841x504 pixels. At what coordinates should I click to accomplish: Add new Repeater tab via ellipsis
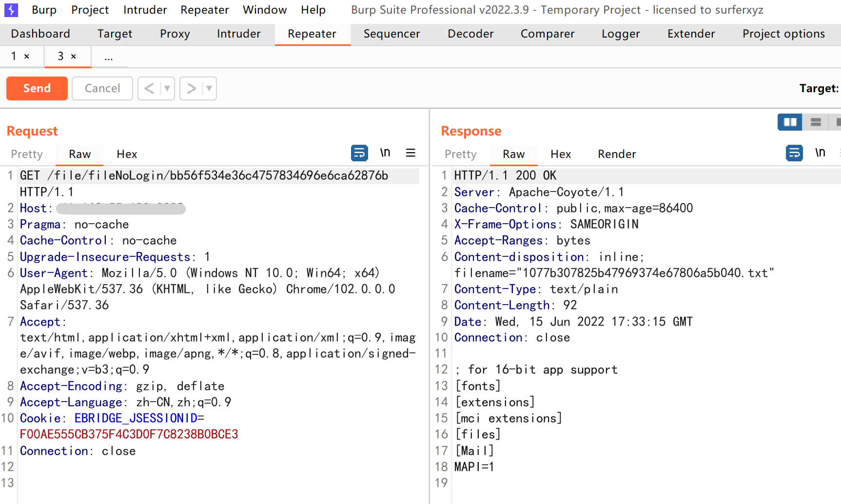(x=108, y=57)
